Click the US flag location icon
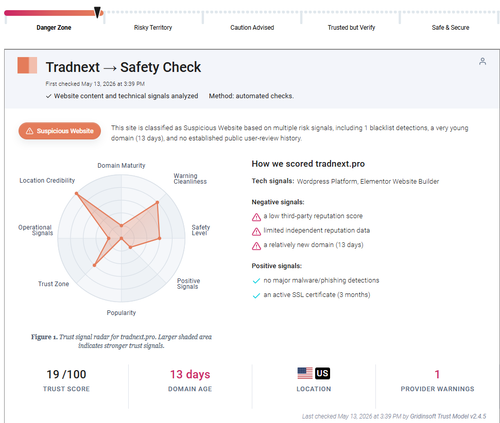The image size is (500, 423). [305, 373]
